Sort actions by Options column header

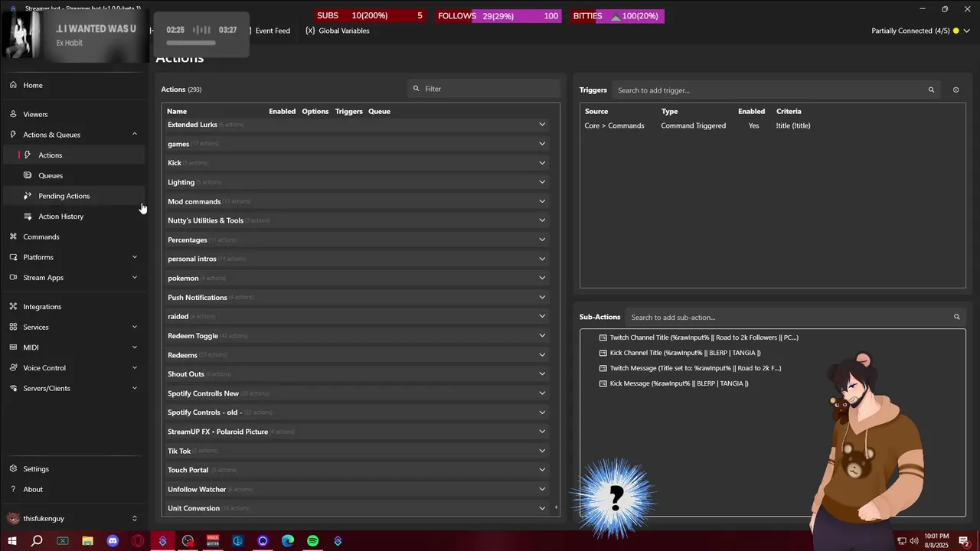[315, 112]
